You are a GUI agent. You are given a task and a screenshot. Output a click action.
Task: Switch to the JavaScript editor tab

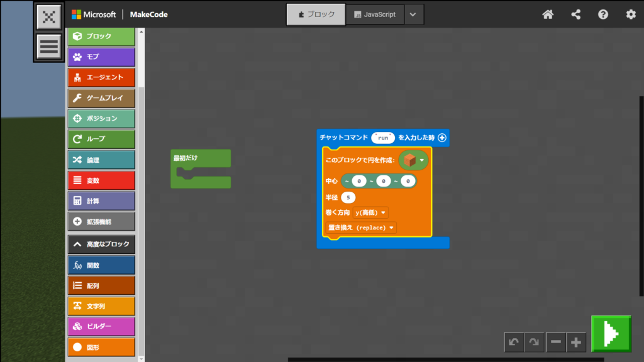tap(375, 14)
